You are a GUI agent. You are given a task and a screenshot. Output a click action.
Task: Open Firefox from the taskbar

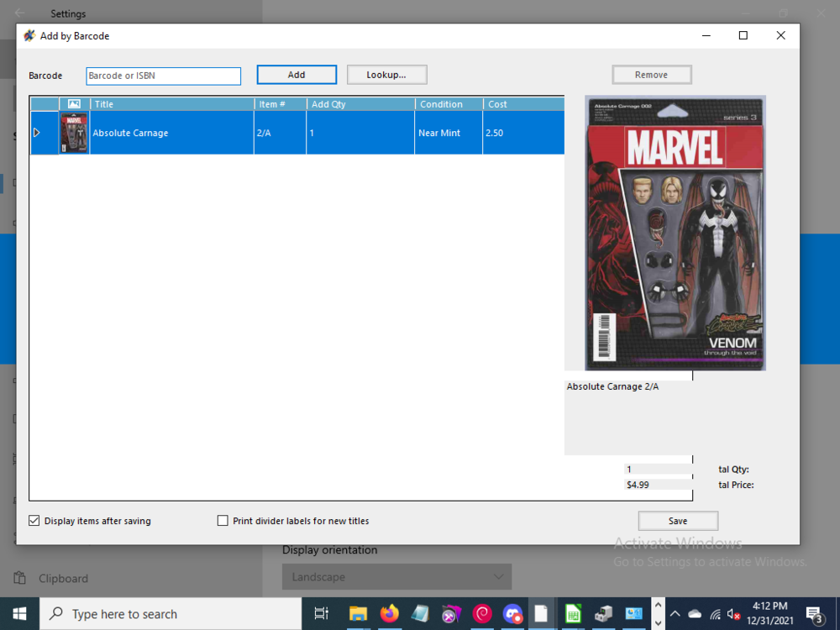(x=389, y=614)
